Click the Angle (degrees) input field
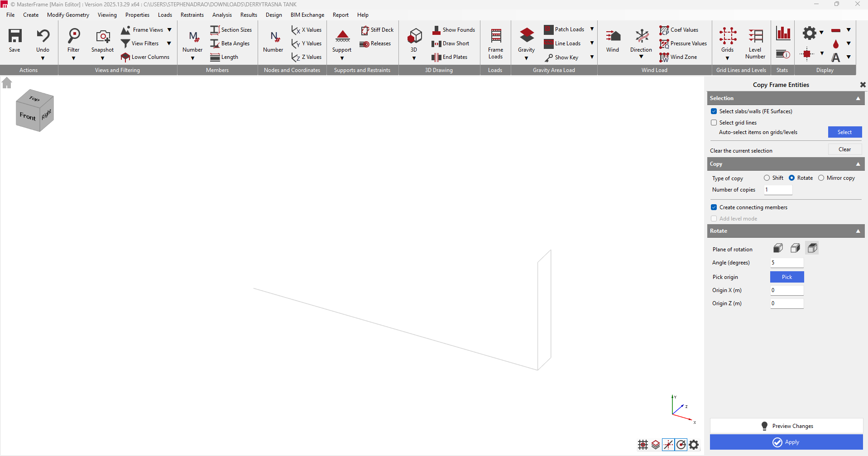 click(x=786, y=263)
